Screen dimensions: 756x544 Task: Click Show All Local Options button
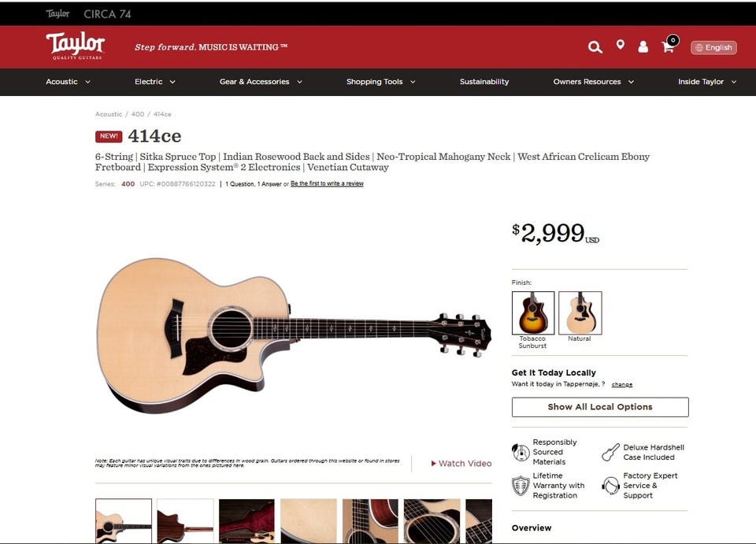600,407
